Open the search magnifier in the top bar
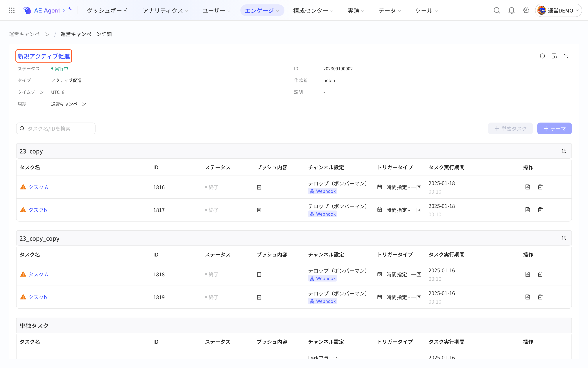 [497, 10]
